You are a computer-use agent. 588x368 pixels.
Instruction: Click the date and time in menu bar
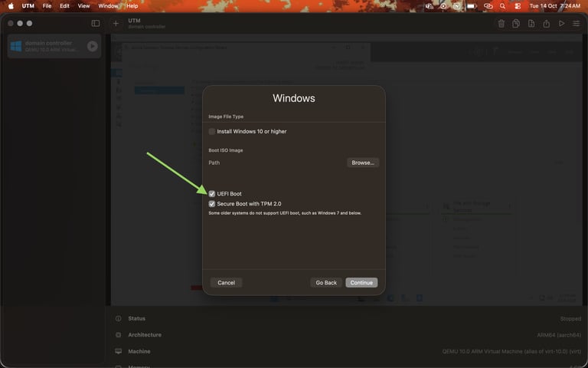point(554,6)
